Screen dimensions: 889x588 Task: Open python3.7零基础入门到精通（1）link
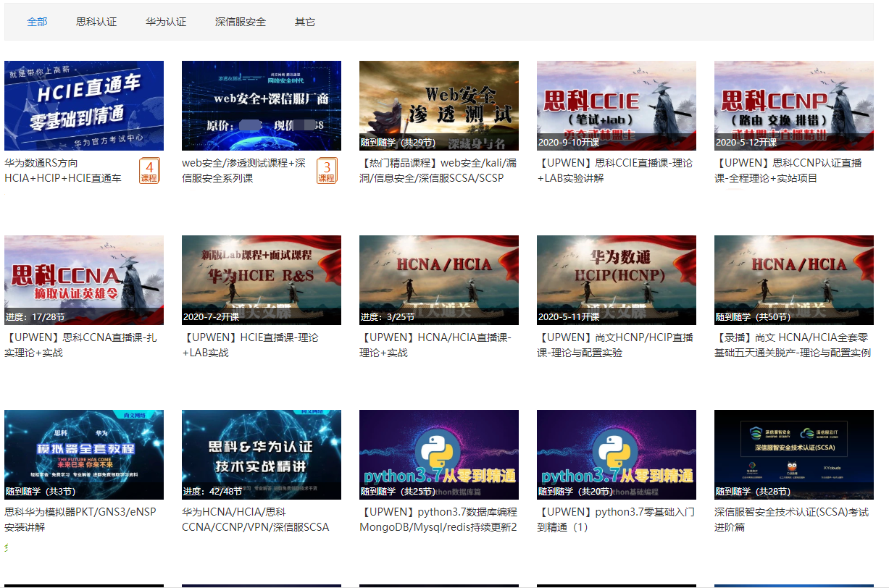pyautogui.click(x=616, y=520)
